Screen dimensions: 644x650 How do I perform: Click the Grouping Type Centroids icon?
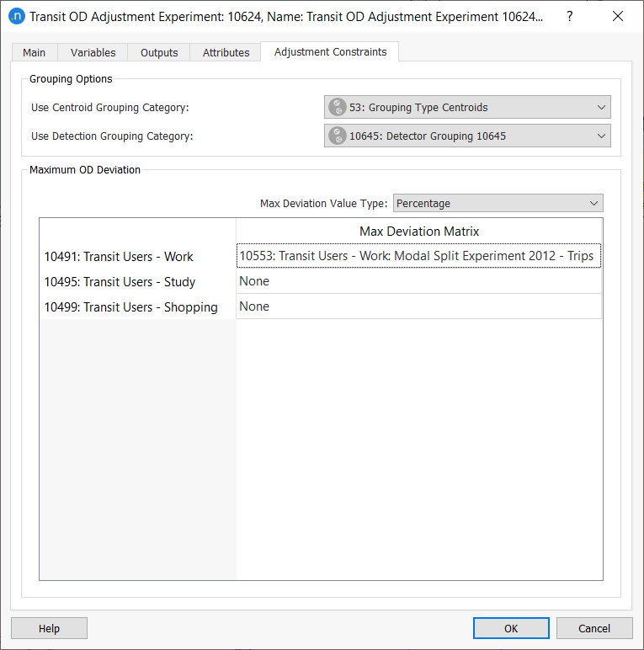coord(338,107)
